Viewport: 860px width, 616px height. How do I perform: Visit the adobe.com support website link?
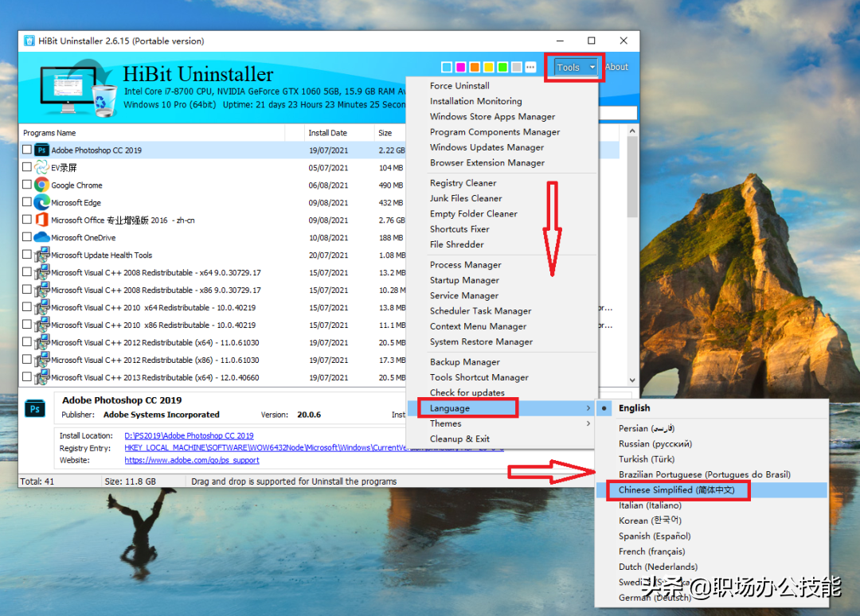(x=192, y=460)
